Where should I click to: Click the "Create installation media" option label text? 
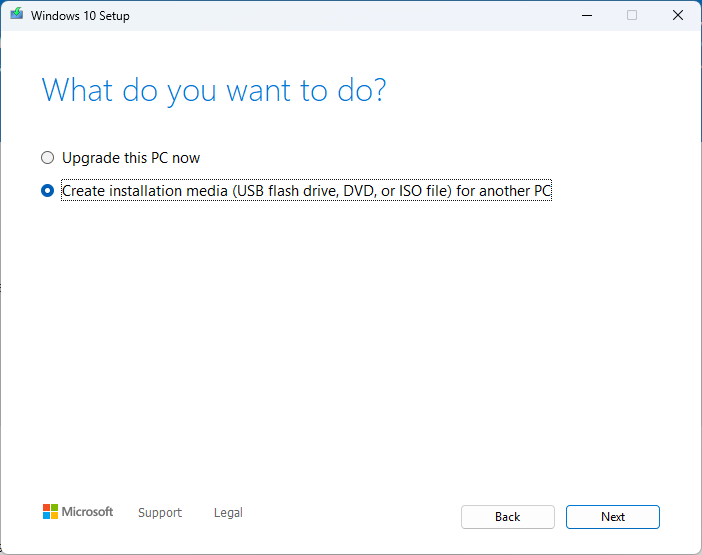pos(306,191)
